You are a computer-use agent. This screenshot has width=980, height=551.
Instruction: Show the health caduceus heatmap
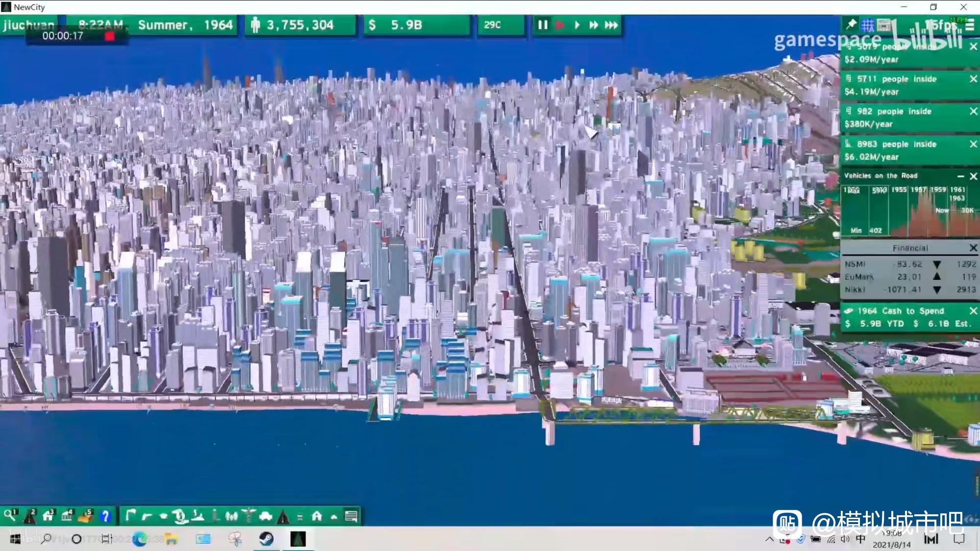tap(248, 516)
